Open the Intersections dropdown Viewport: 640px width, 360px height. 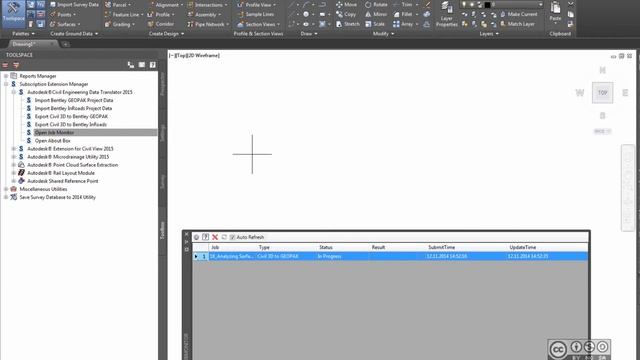click(x=208, y=4)
